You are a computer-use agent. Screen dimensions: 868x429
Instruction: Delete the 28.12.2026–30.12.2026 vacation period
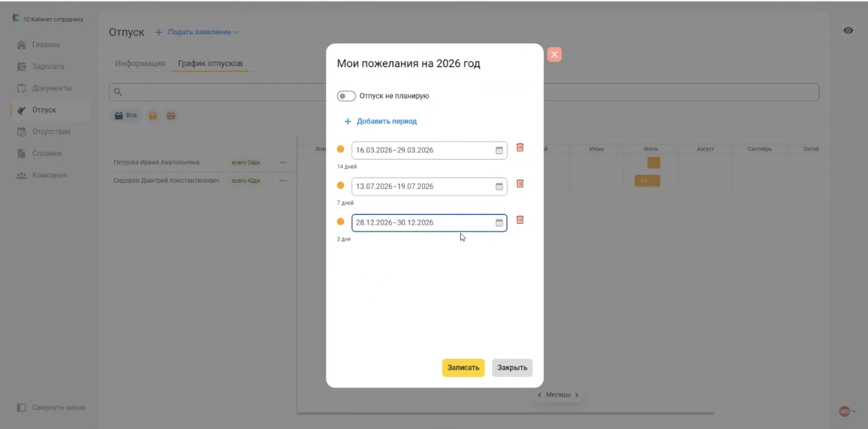pos(520,220)
